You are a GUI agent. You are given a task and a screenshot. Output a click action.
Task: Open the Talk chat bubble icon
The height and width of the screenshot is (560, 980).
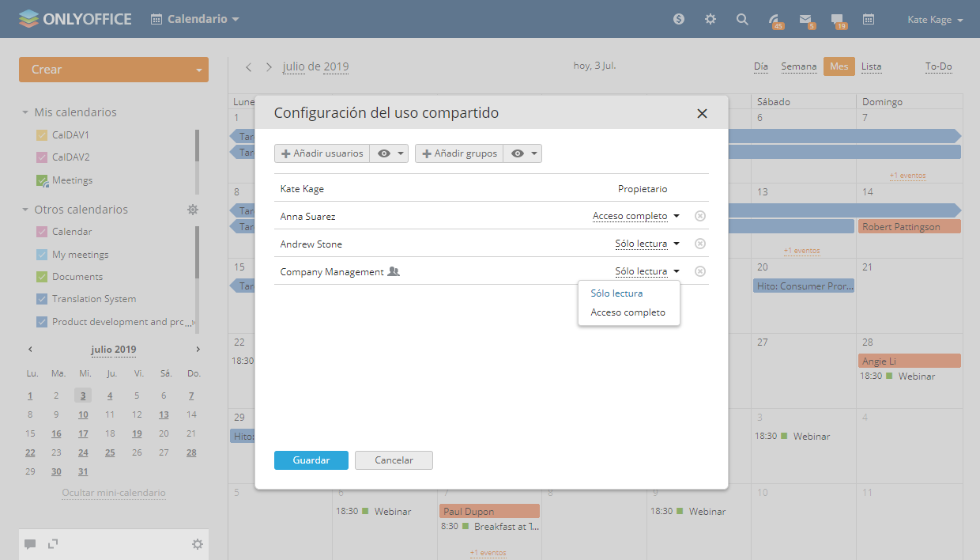point(837,19)
